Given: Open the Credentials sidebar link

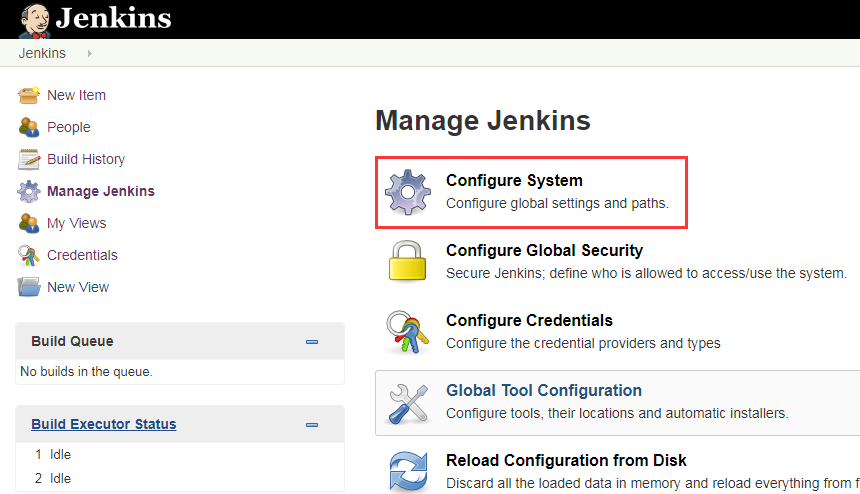Looking at the screenshot, I should click(82, 255).
